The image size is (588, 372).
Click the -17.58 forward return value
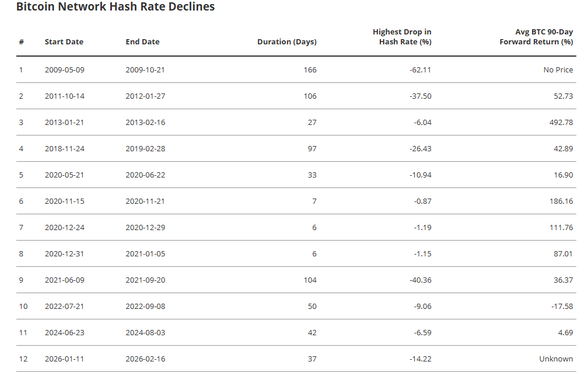(x=562, y=307)
